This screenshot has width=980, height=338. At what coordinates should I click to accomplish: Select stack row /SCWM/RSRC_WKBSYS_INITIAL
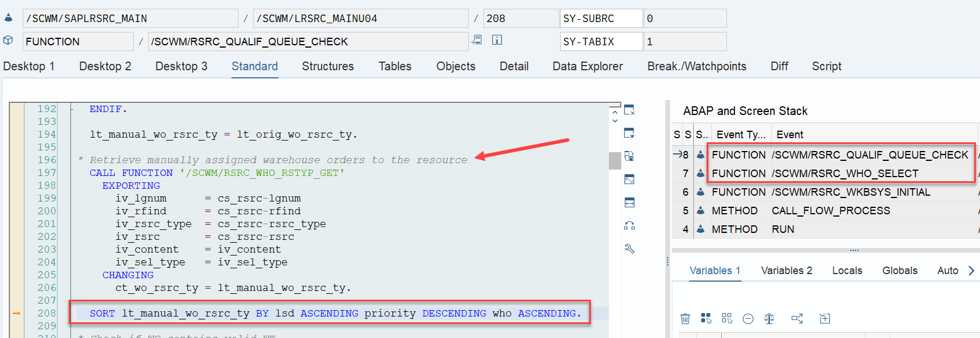click(x=825, y=192)
